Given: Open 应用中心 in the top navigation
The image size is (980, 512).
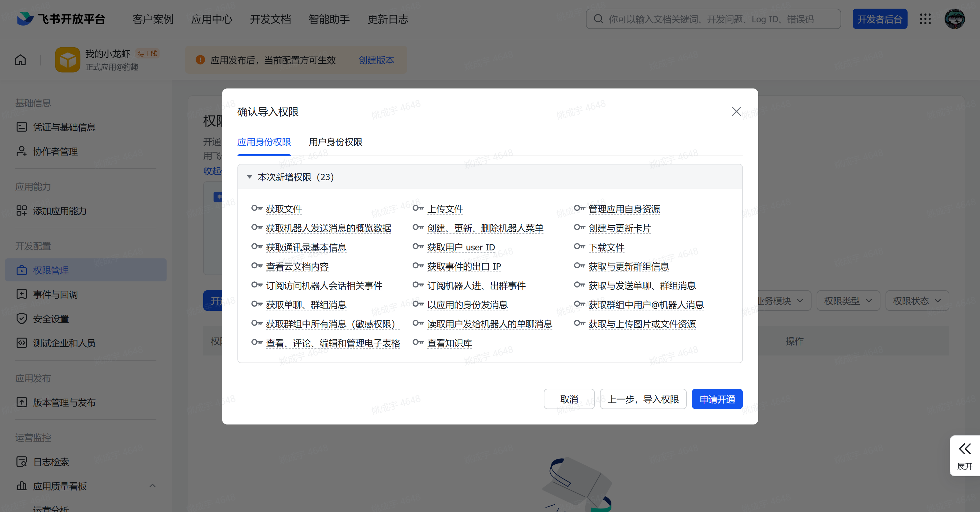Looking at the screenshot, I should (x=212, y=19).
